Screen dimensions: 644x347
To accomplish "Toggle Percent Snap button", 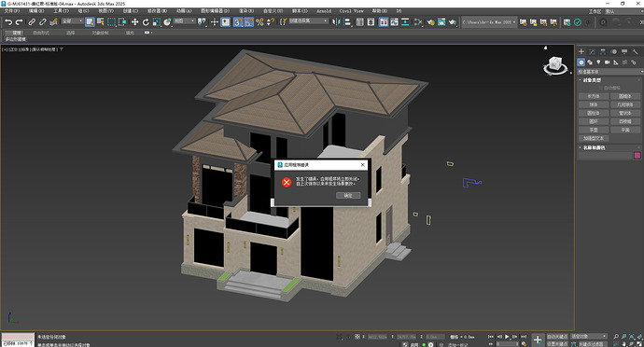I will click(x=259, y=22).
